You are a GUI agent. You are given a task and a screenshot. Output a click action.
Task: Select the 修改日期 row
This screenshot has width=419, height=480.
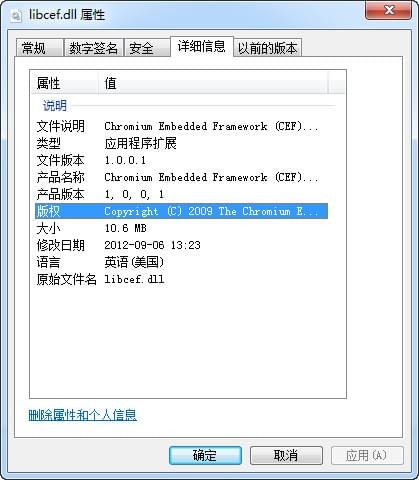point(181,245)
